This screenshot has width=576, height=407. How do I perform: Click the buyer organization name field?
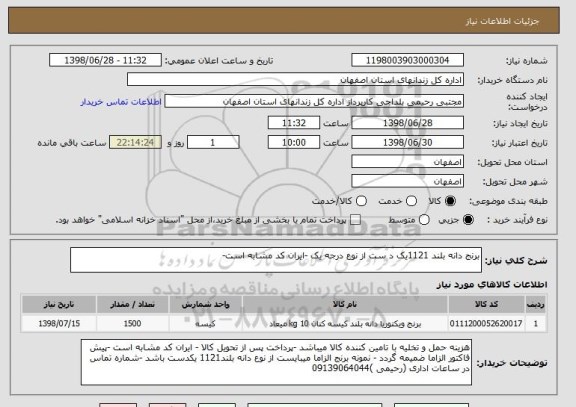[295, 80]
